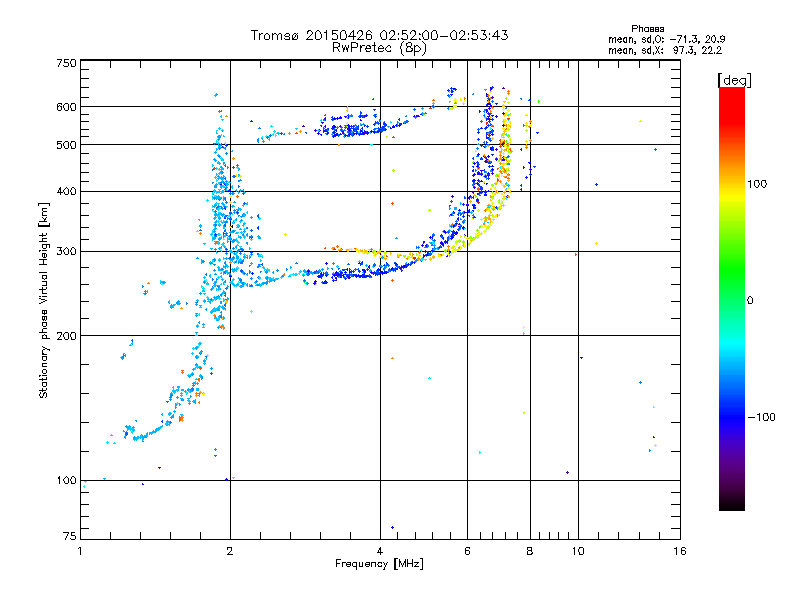800x600 pixels.
Task: Click the x-axis tick label '1'
Action: coord(80,551)
